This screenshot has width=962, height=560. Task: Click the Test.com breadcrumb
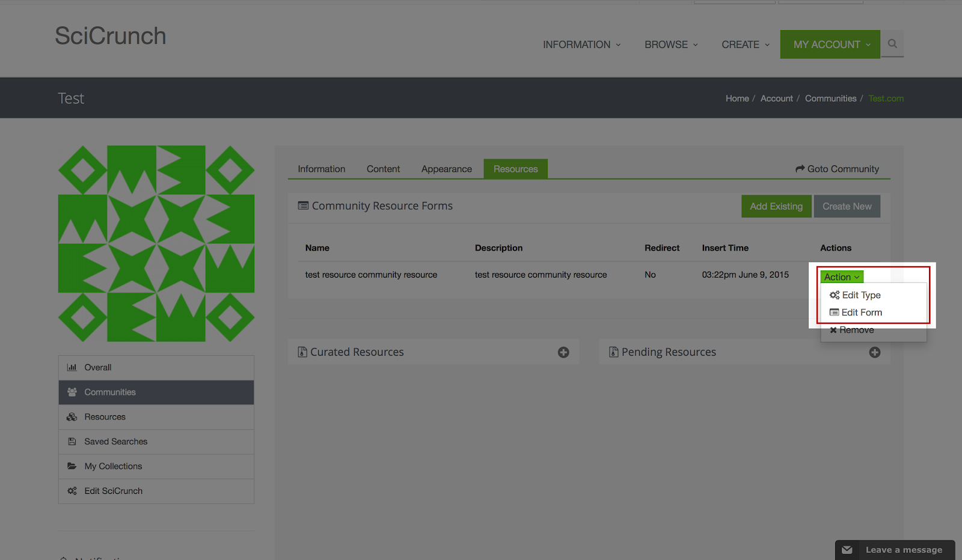tap(886, 99)
